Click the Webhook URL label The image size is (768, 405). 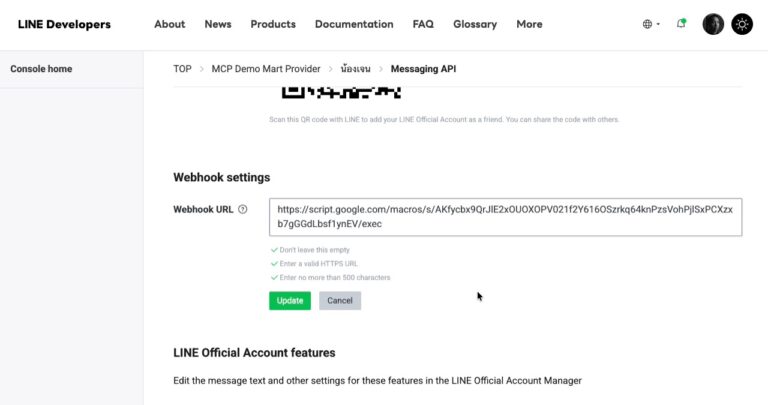pos(203,209)
